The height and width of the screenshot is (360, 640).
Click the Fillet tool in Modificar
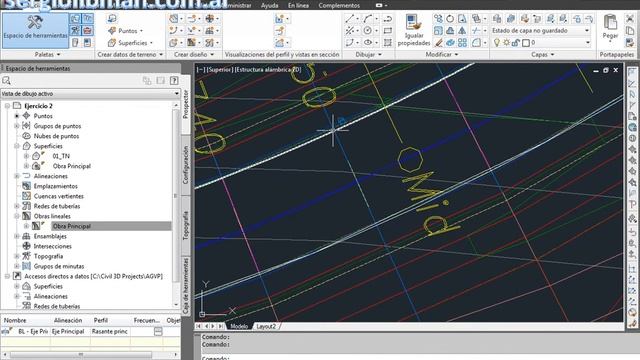(x=476, y=42)
